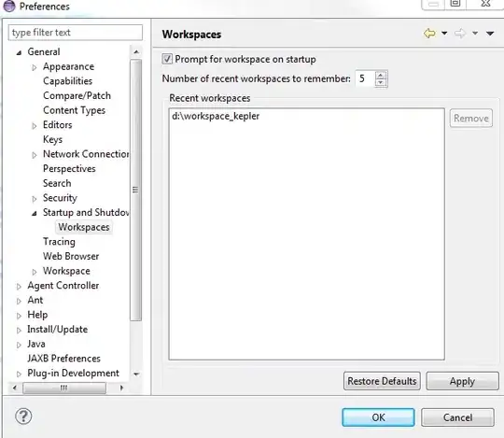504x438 pixels.
Task: Collapse the General tree node
Action: click(x=19, y=52)
